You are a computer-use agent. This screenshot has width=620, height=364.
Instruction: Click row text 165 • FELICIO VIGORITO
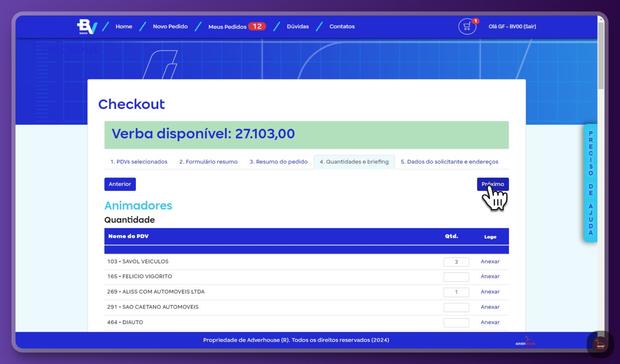pos(139,276)
